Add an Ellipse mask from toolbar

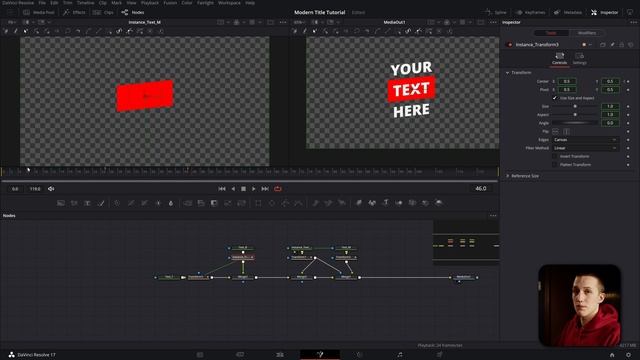(272, 203)
